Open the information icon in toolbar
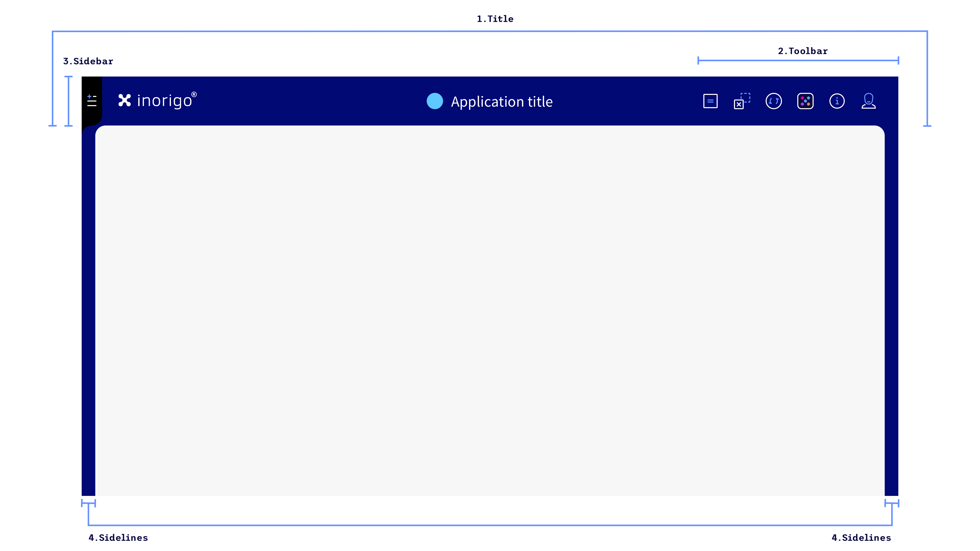Image resolution: width=980 pixels, height=551 pixels. click(x=837, y=101)
